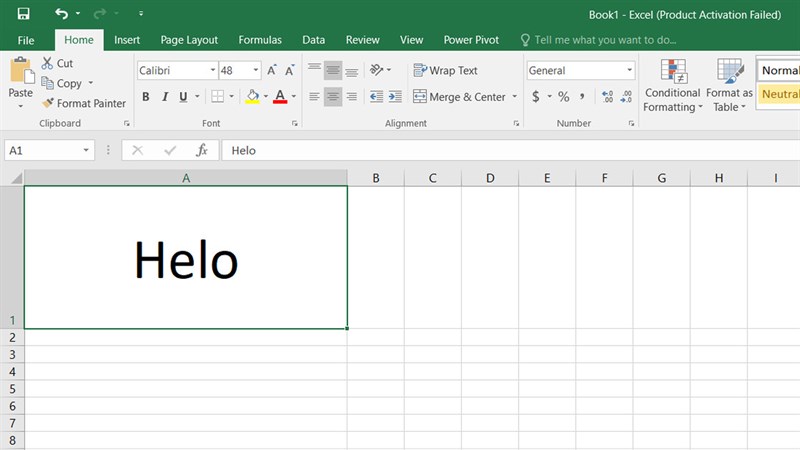Apply cell borders button
The width and height of the screenshot is (800, 450).
(x=218, y=96)
